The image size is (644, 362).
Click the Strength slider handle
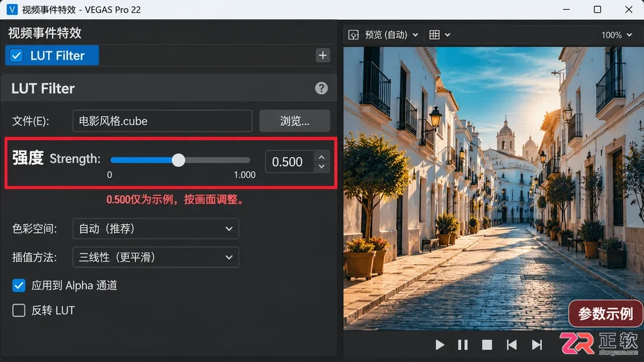tap(178, 160)
